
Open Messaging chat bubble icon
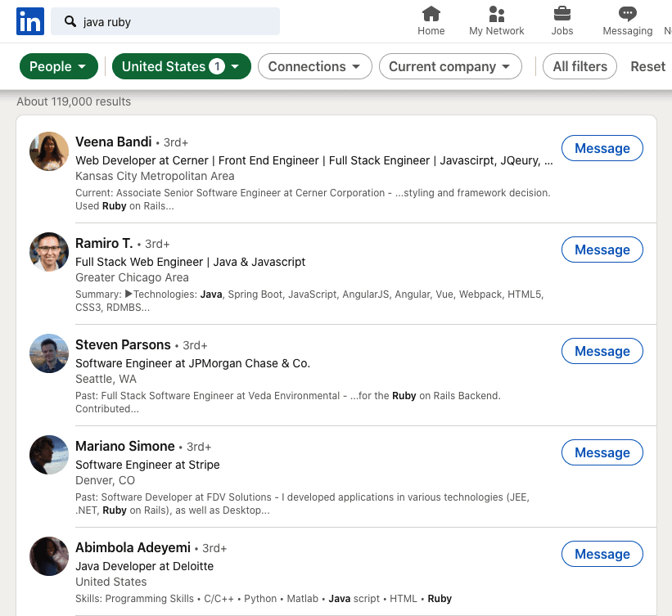pyautogui.click(x=627, y=14)
